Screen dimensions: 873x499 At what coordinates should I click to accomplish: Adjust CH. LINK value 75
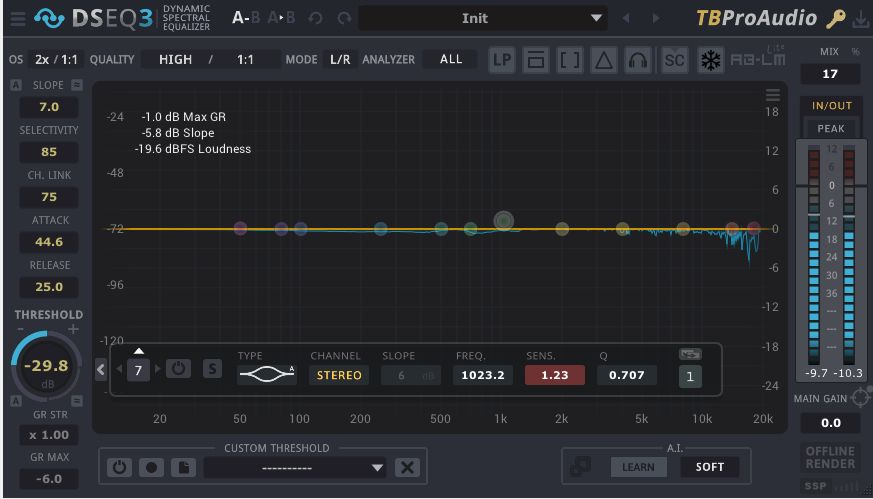(49, 197)
